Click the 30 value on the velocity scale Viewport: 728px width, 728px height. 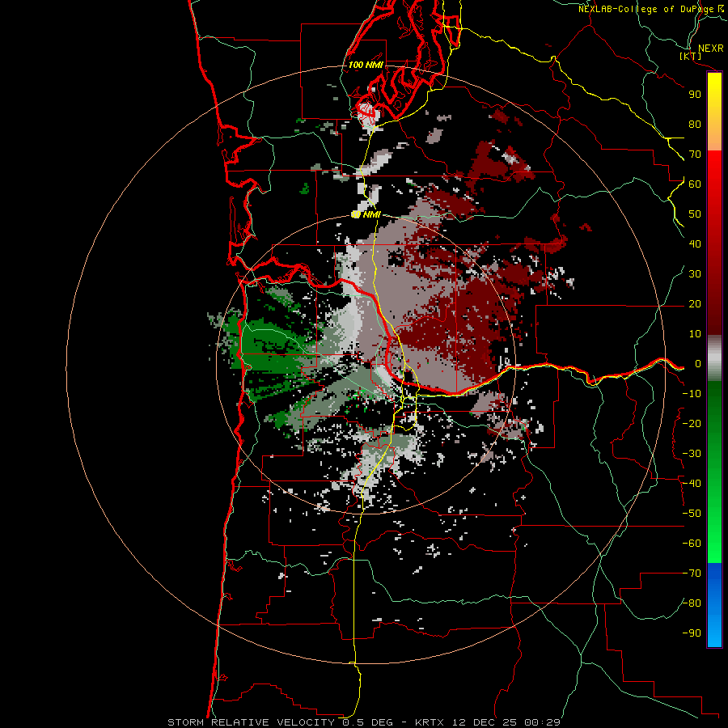(695, 274)
